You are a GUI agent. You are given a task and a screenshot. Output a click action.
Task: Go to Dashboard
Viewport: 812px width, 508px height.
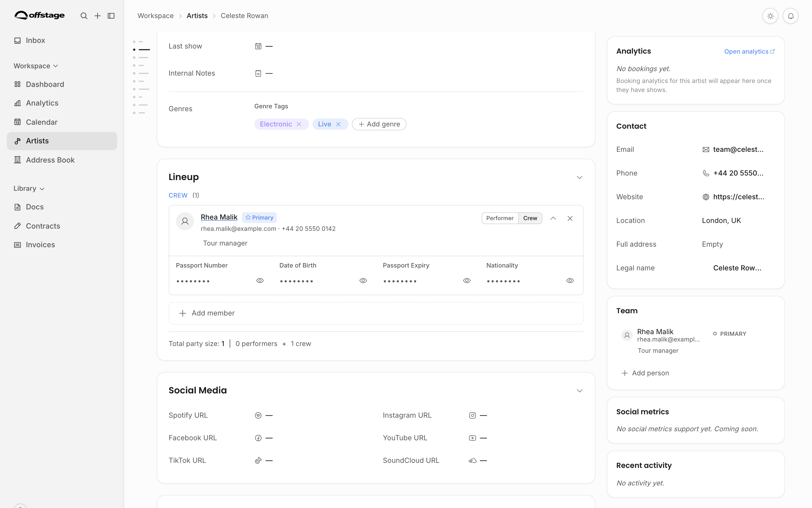tap(62, 84)
